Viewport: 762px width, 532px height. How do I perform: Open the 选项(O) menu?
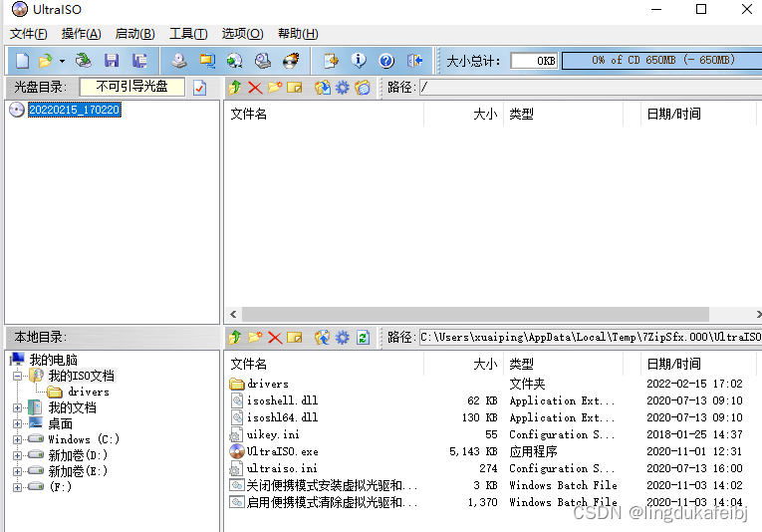coord(242,34)
